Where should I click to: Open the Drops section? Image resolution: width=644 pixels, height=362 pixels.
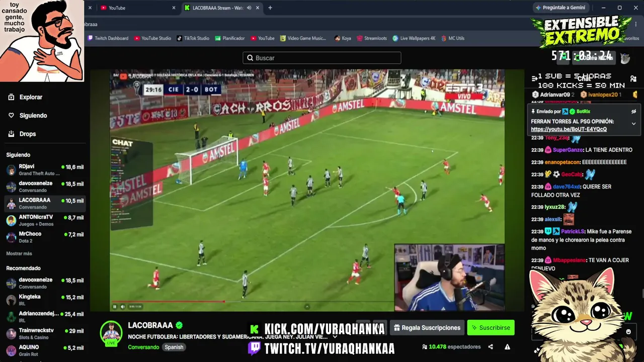tap(22, 134)
